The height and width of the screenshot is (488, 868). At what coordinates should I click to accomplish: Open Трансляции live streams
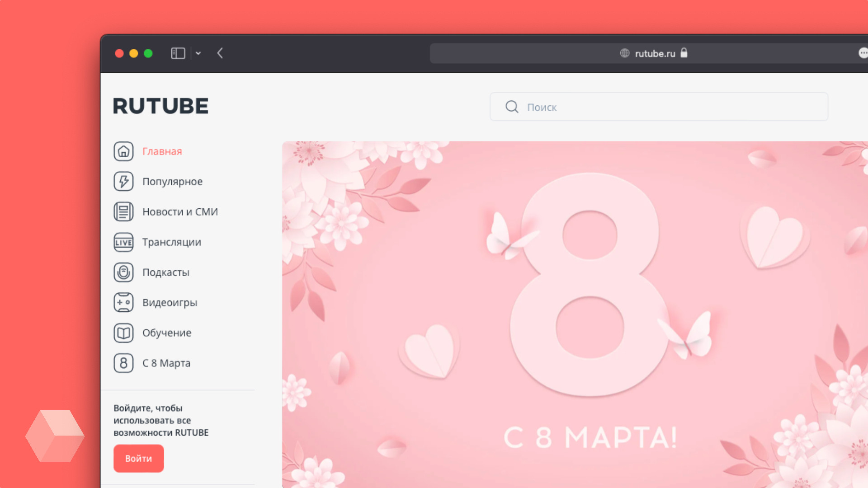pos(172,242)
